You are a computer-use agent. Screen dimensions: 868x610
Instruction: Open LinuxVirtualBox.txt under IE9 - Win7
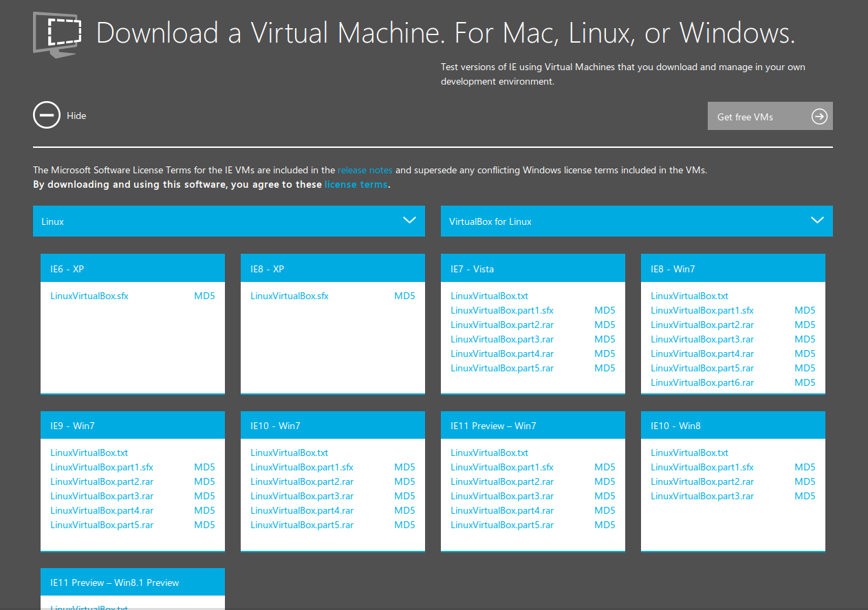[89, 453]
